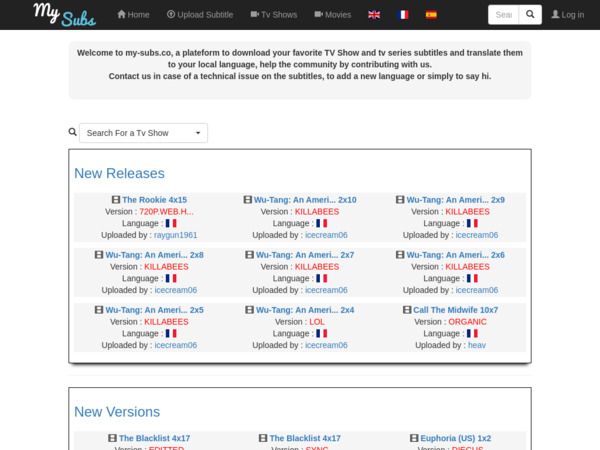The image size is (600, 450).
Task: Click version text 720P.WEB.H...
Action: (166, 212)
